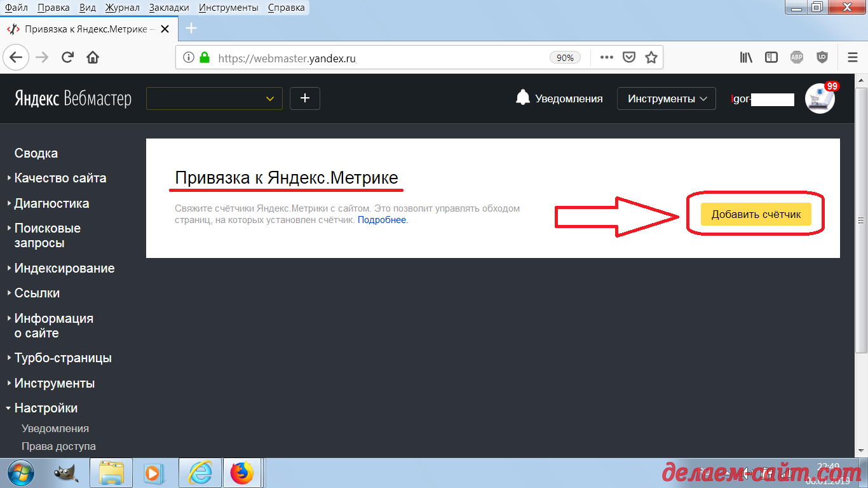Click the 90% zoom level indicator
This screenshot has width=868, height=488.
point(565,57)
